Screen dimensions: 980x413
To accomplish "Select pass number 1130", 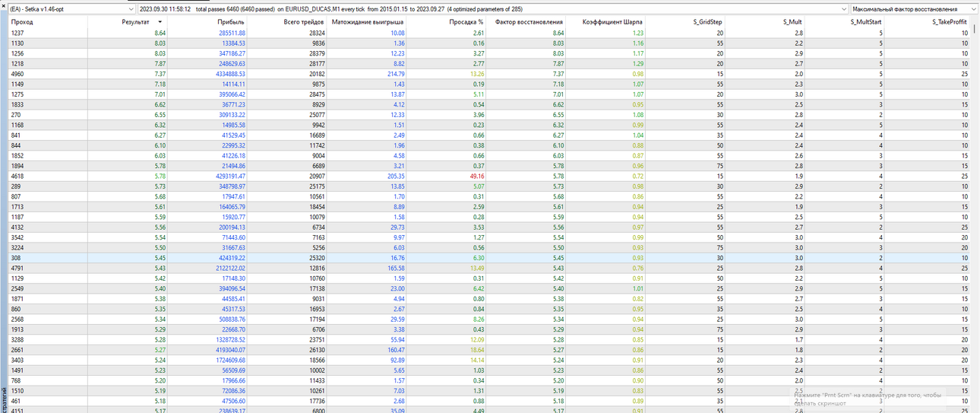I will coord(17,43).
